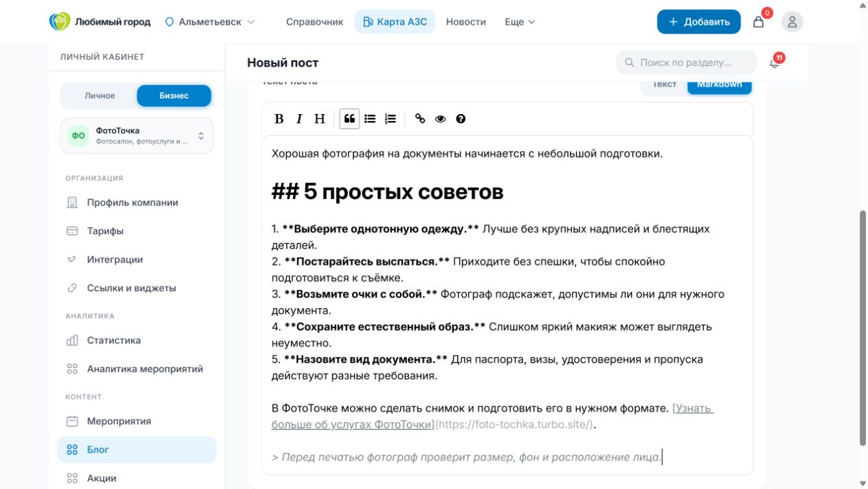Click the fuel pump icon in Карта АЗС

367,22
